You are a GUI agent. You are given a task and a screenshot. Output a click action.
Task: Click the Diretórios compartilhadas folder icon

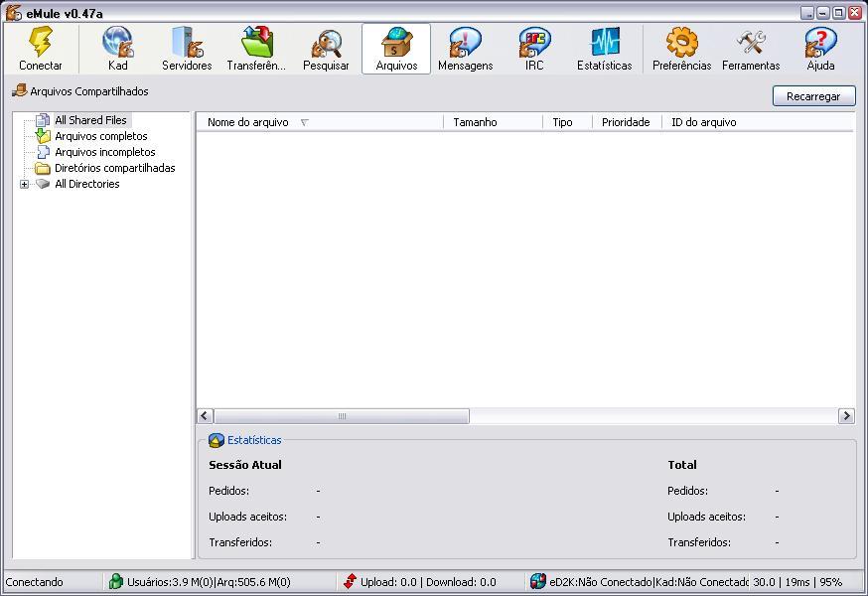[43, 168]
